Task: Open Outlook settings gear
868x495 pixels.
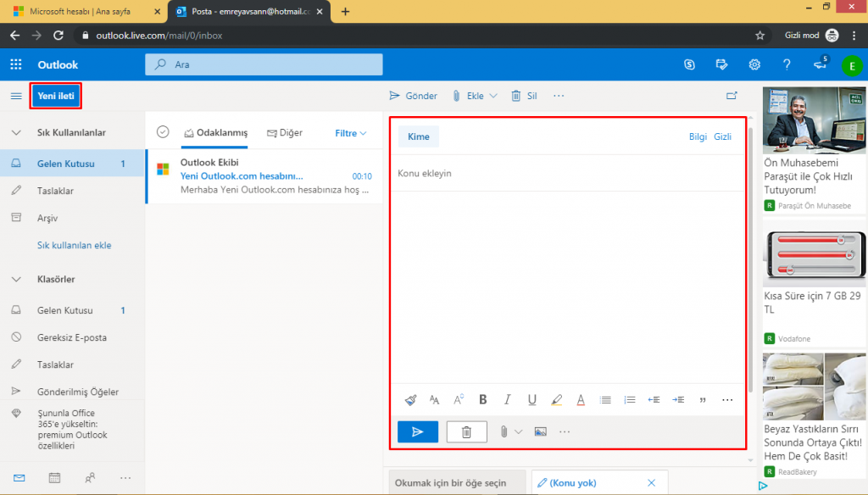Action: pyautogui.click(x=754, y=64)
